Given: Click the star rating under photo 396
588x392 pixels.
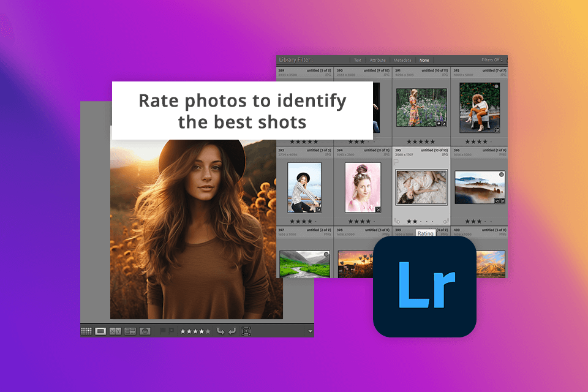Looking at the screenshot, I should point(478,221).
